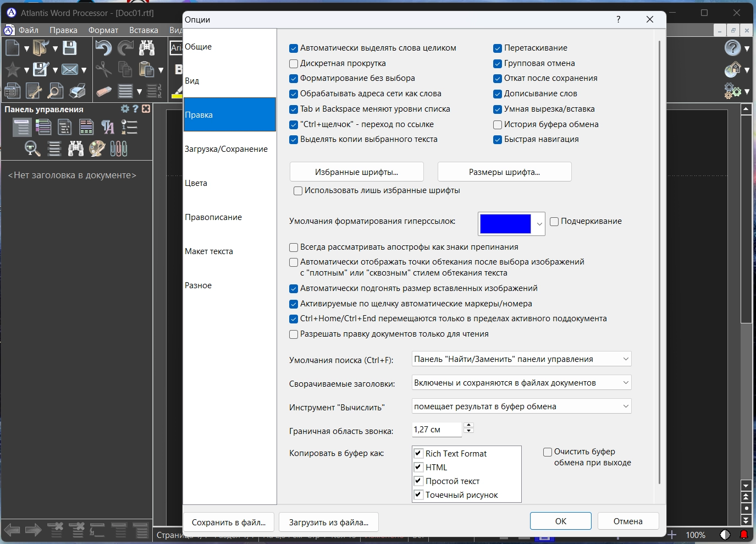Click the blue hyperlink color swatch
Viewport: 756px width, 544px height.
[x=505, y=224]
